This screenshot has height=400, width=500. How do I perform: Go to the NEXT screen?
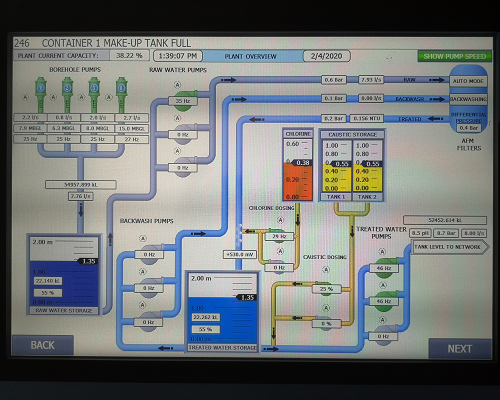pyautogui.click(x=460, y=349)
